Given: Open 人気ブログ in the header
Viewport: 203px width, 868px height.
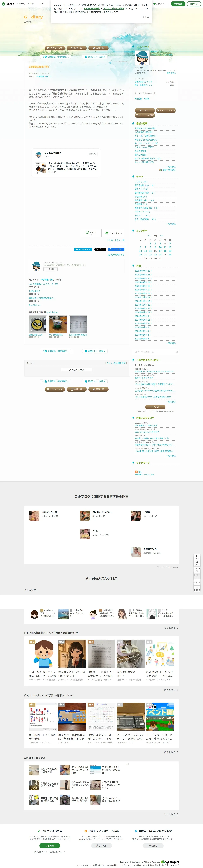Looking at the screenshot, I should pos(160,4).
